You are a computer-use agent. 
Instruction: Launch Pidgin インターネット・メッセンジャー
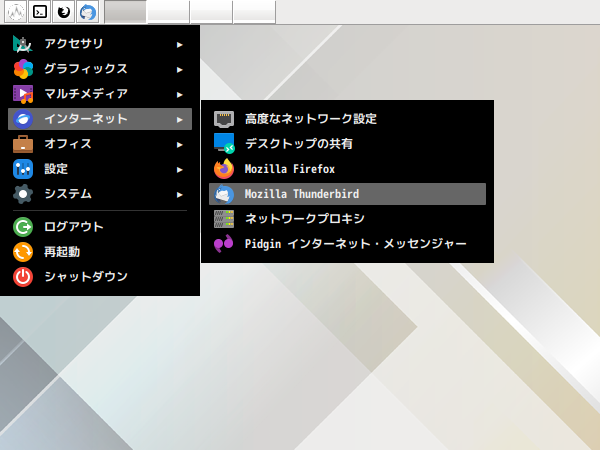(x=347, y=244)
